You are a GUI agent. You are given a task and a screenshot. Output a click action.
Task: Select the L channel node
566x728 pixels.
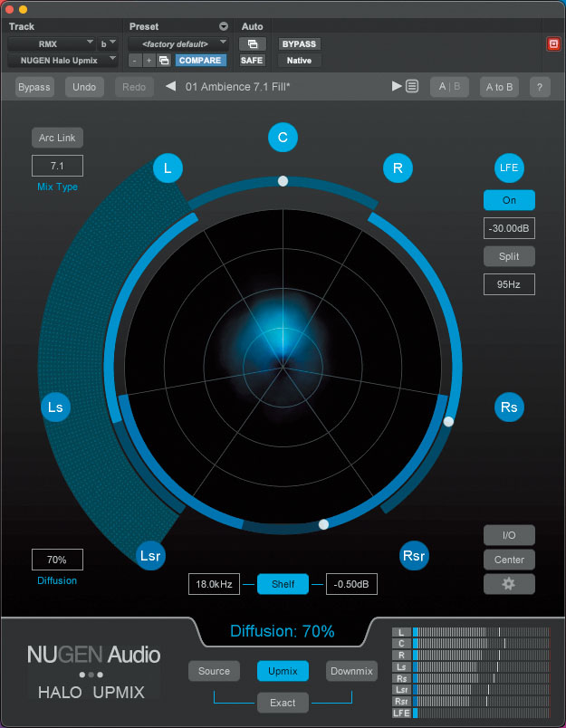point(168,168)
